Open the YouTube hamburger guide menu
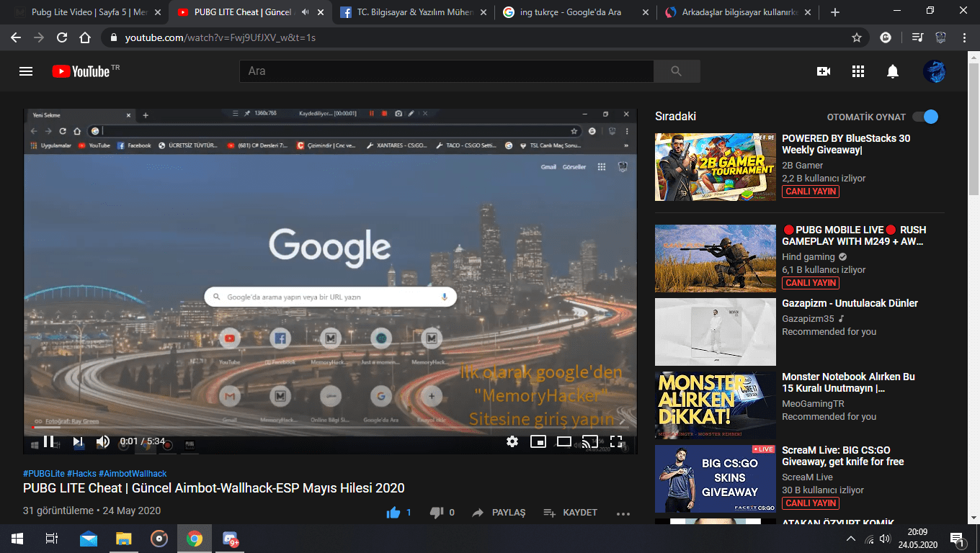 26,71
